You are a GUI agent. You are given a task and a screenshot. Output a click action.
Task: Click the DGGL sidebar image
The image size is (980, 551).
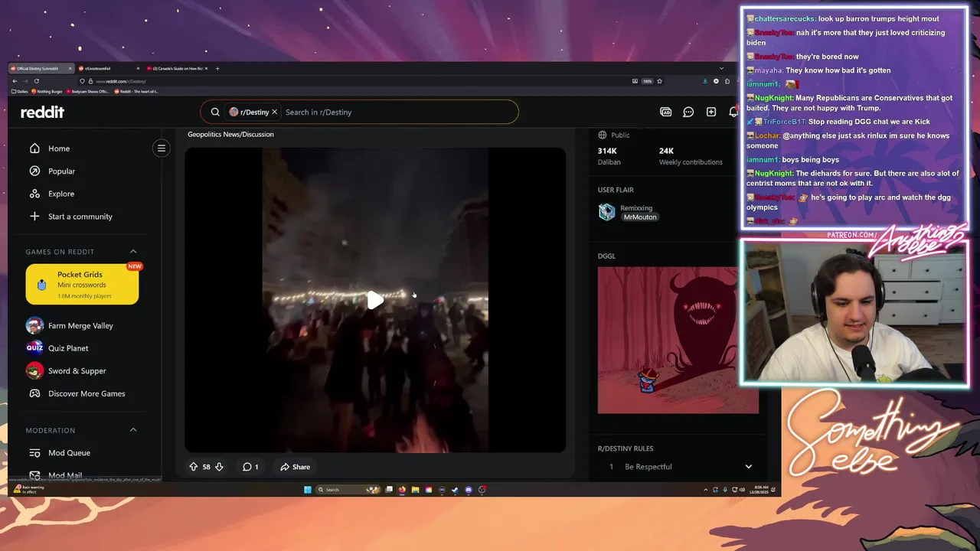(678, 340)
